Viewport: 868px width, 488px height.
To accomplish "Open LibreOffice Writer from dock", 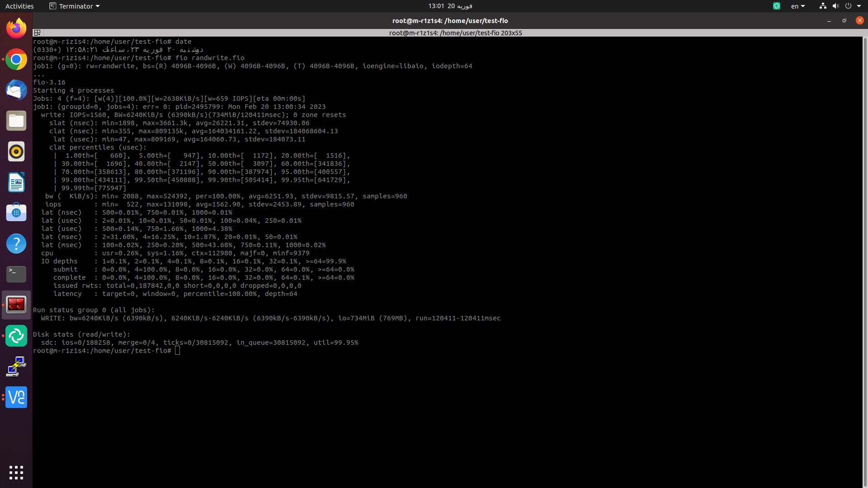I will tap(16, 182).
